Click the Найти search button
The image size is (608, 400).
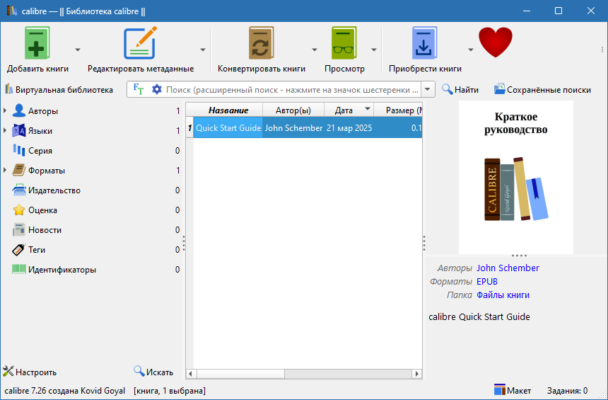460,90
